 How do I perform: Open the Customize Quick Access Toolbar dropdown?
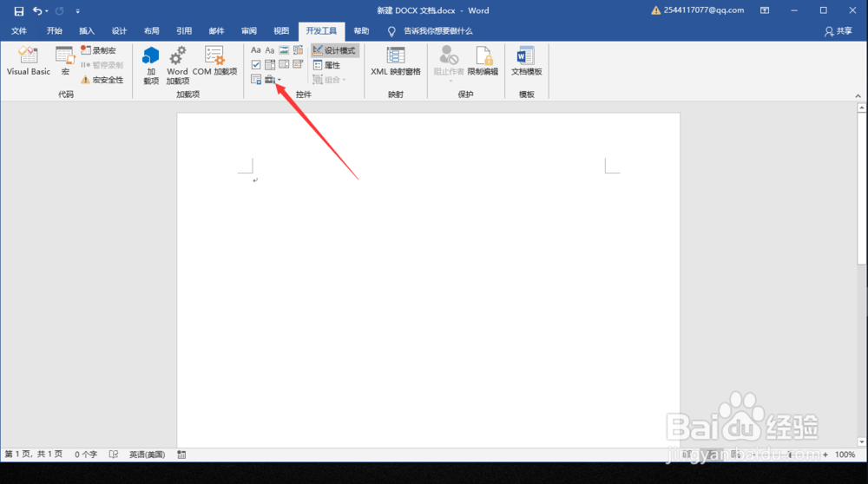click(77, 11)
